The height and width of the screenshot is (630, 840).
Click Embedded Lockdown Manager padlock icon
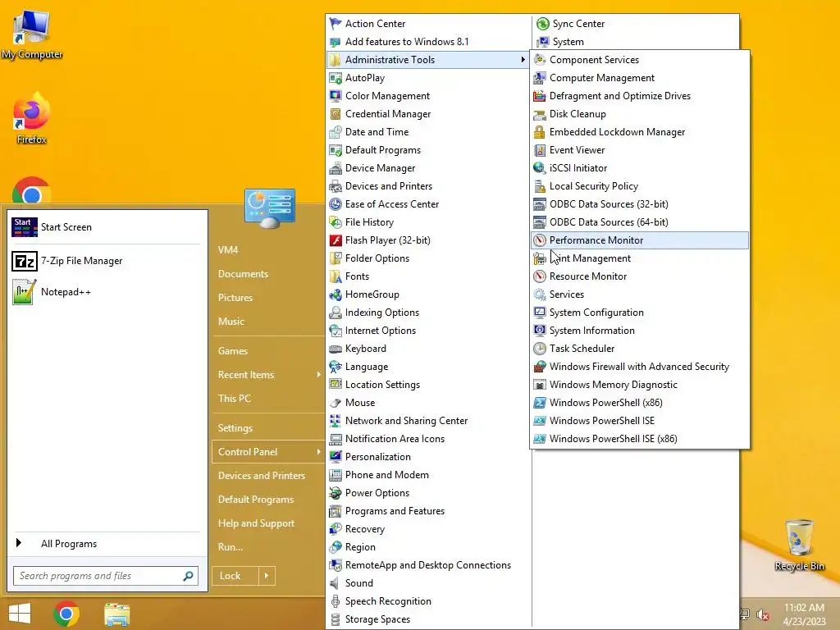pyautogui.click(x=540, y=132)
